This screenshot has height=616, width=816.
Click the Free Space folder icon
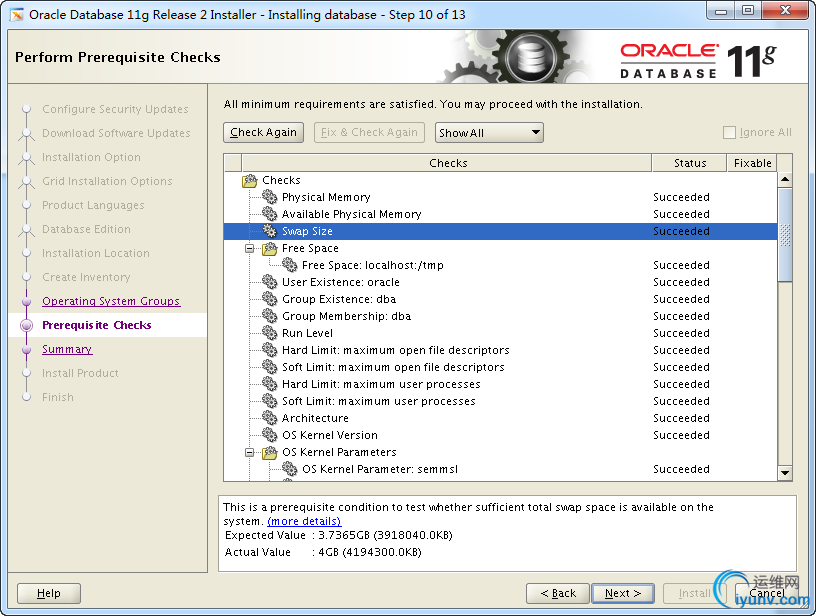click(x=270, y=248)
